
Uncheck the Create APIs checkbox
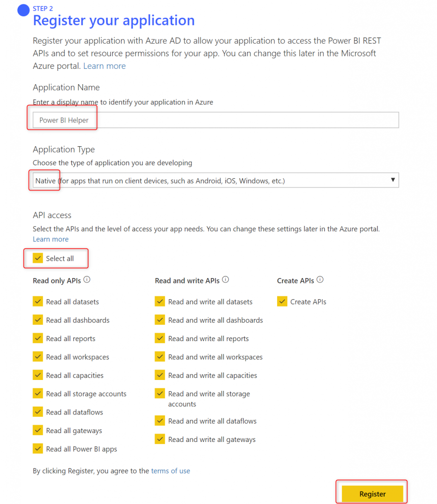(x=282, y=302)
